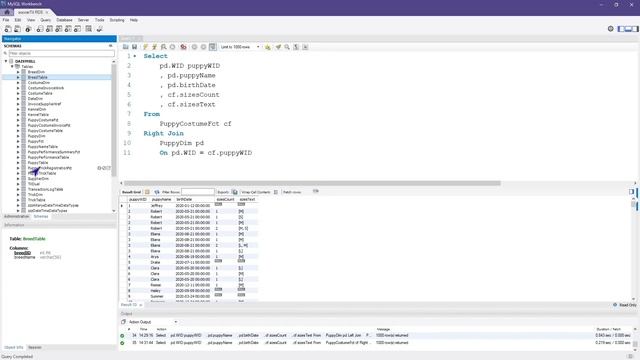Expand the CostumeDim table node
The image size is (640, 360).
(18, 82)
